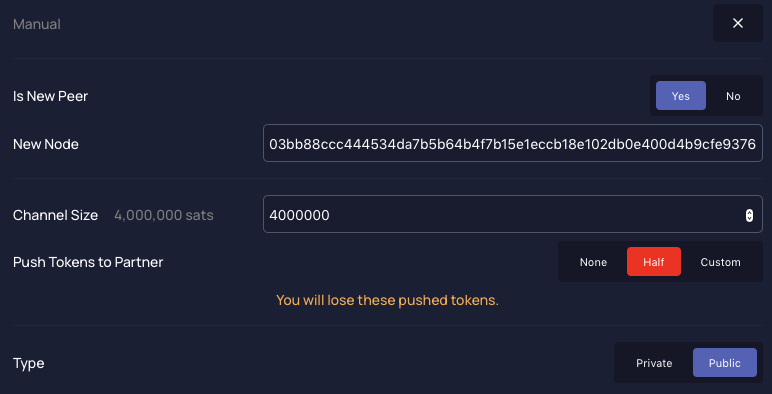Click the Push Tokens to Partner label
The height and width of the screenshot is (394, 772).
pyautogui.click(x=88, y=262)
